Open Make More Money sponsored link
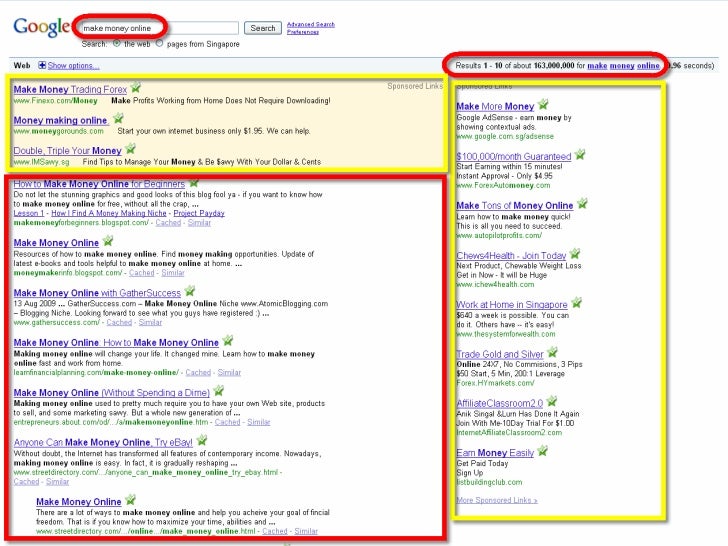 coord(495,107)
